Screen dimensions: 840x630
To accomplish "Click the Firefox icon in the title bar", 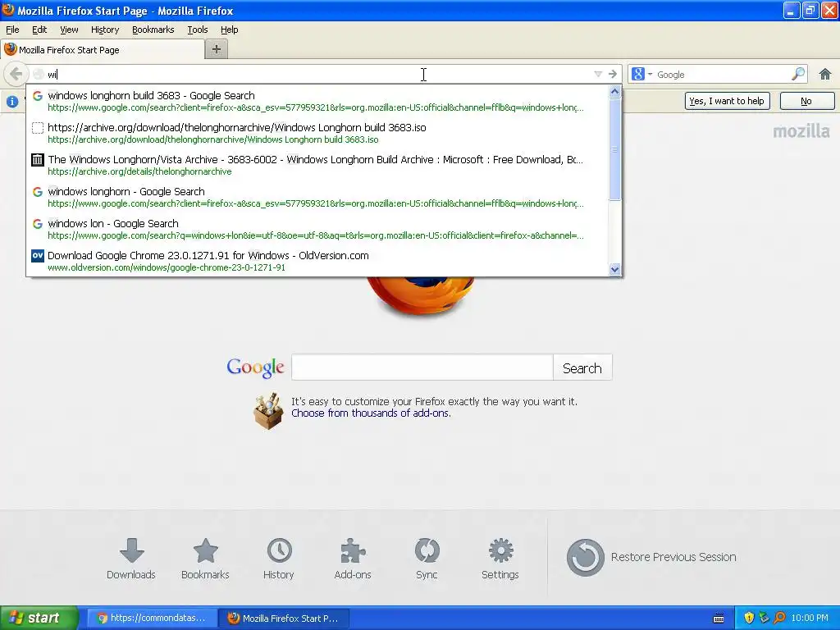I will click(x=8, y=10).
